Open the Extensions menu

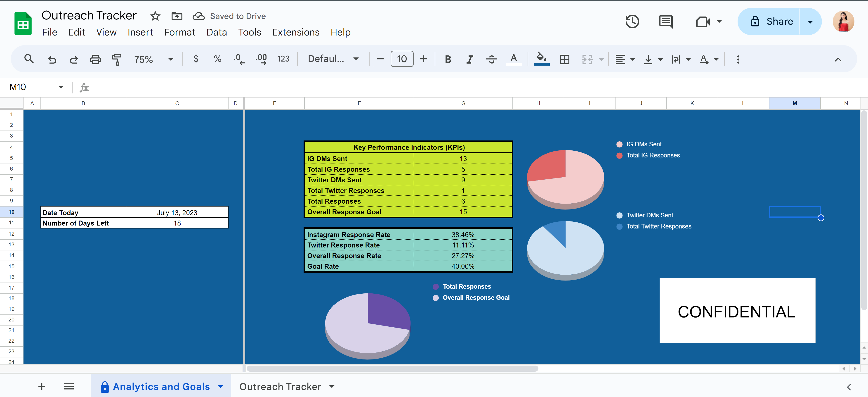[295, 32]
